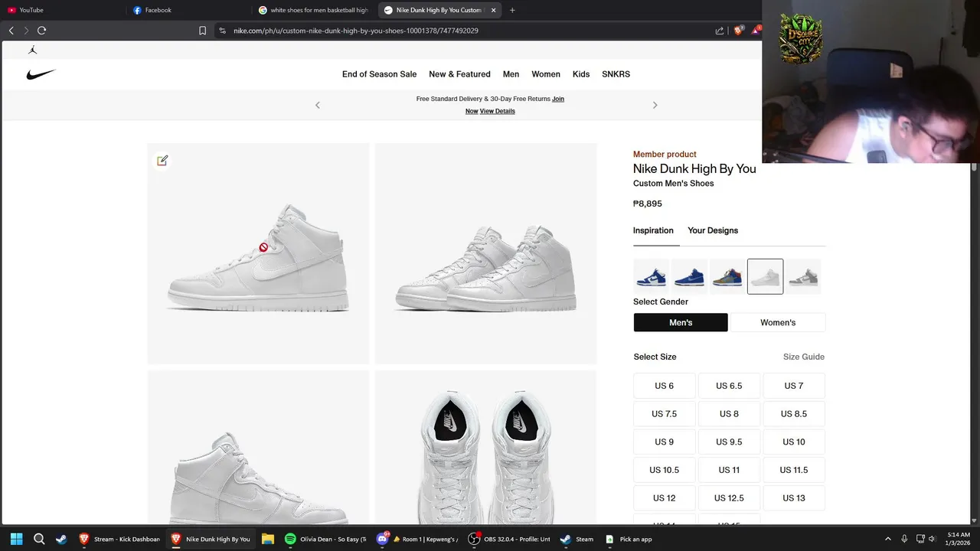Click the Nike swoosh logo
The image size is (980, 551).
coord(41,74)
